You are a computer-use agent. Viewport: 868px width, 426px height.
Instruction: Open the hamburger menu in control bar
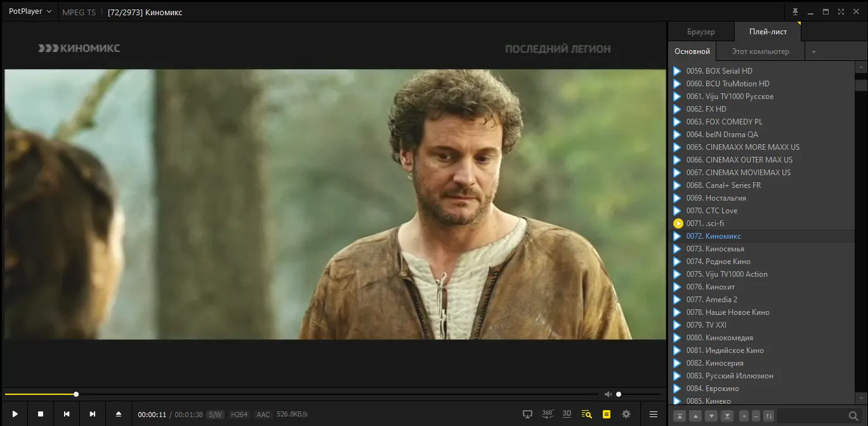[x=654, y=414]
